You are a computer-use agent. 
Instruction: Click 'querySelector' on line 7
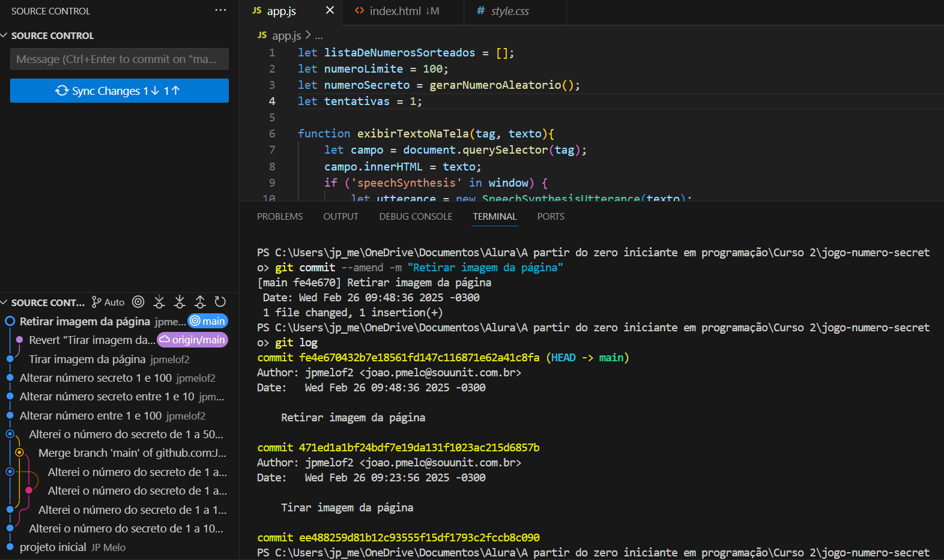[x=505, y=149]
